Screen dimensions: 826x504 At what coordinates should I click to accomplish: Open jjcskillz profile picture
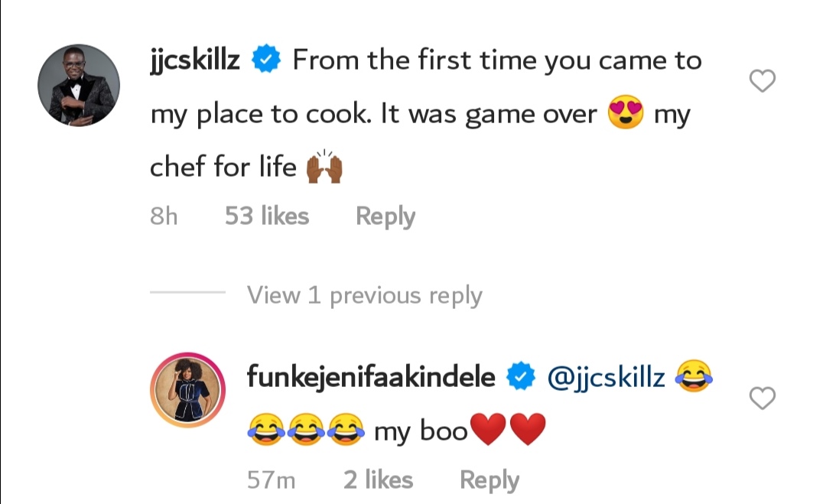pyautogui.click(x=76, y=86)
